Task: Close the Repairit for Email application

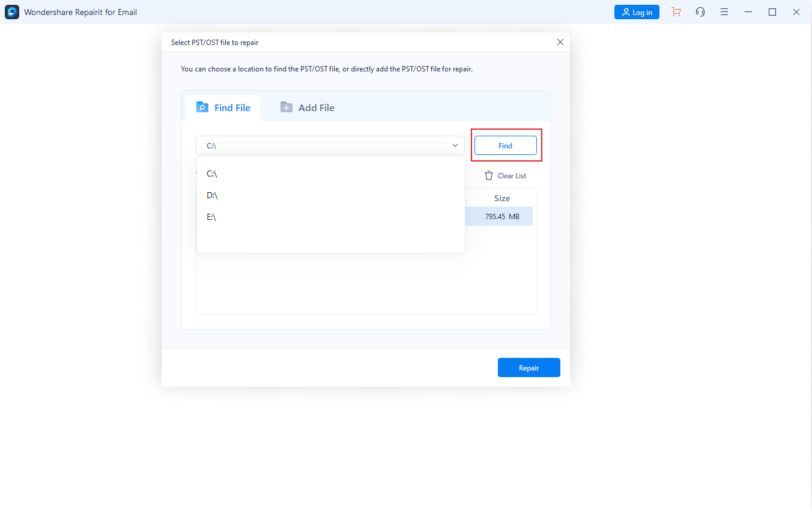Action: click(x=796, y=12)
